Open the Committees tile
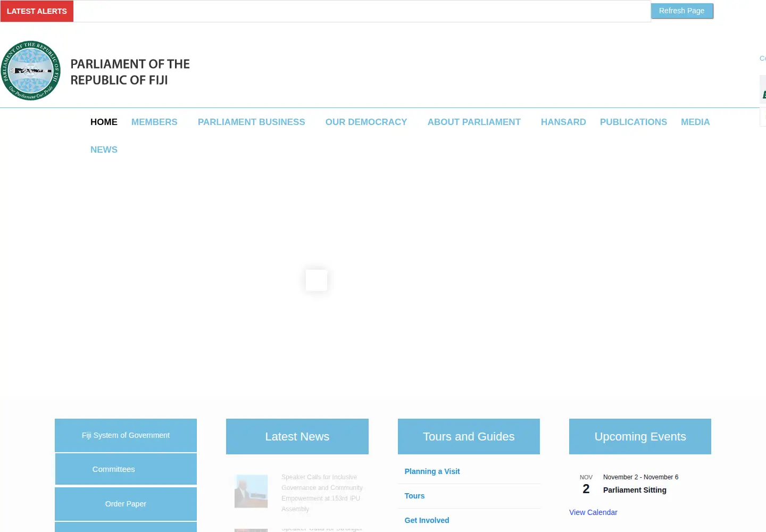The height and width of the screenshot is (532, 766). (x=126, y=469)
